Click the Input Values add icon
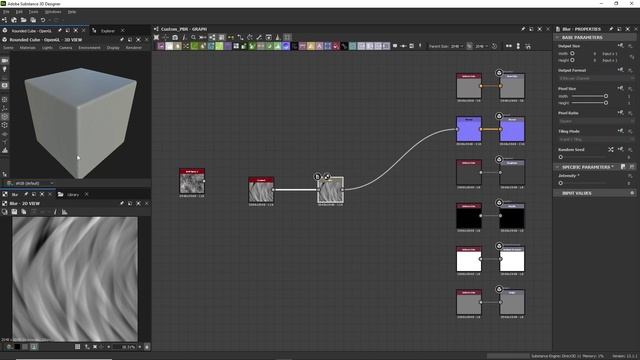 [x=632, y=193]
